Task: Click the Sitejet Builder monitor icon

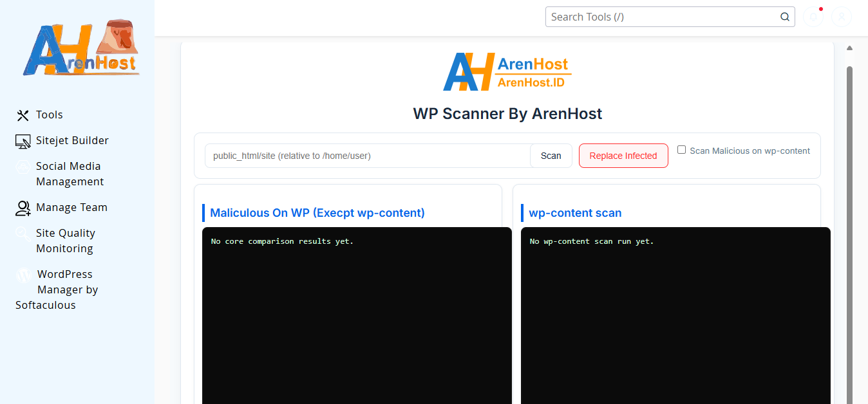Action: pyautogui.click(x=23, y=142)
